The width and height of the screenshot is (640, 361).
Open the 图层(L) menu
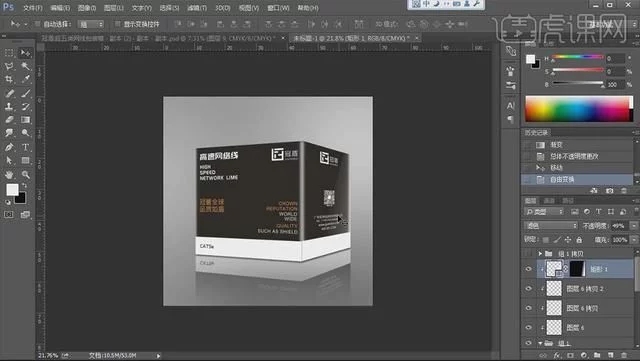[114, 8]
